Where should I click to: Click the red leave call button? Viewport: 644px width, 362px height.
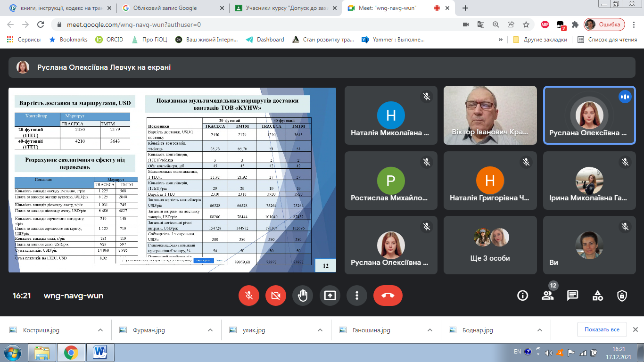tap(388, 296)
